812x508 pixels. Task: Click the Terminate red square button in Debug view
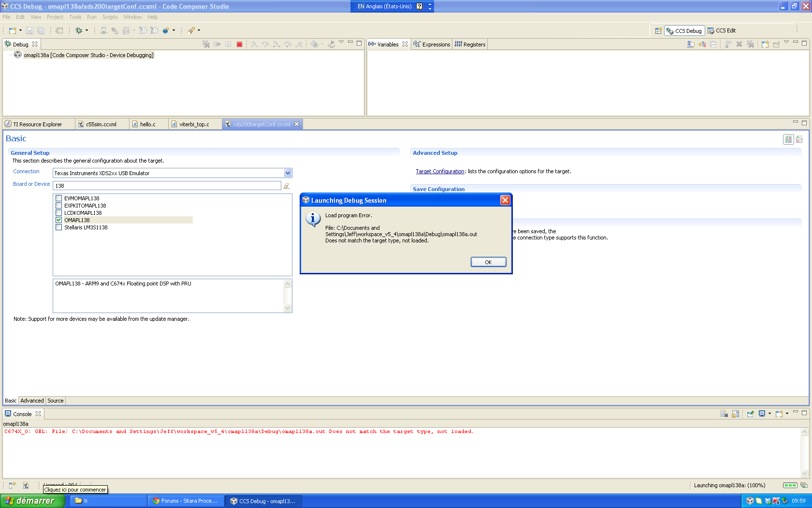239,44
